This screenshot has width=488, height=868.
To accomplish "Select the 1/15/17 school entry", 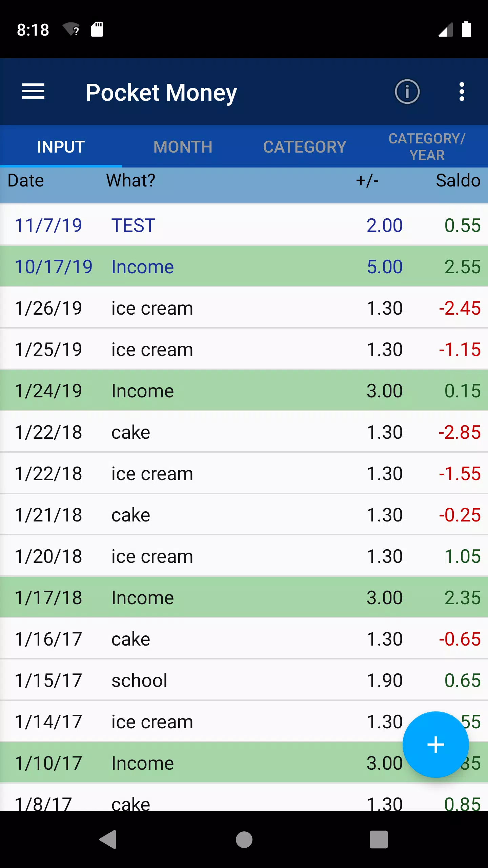I will click(244, 680).
